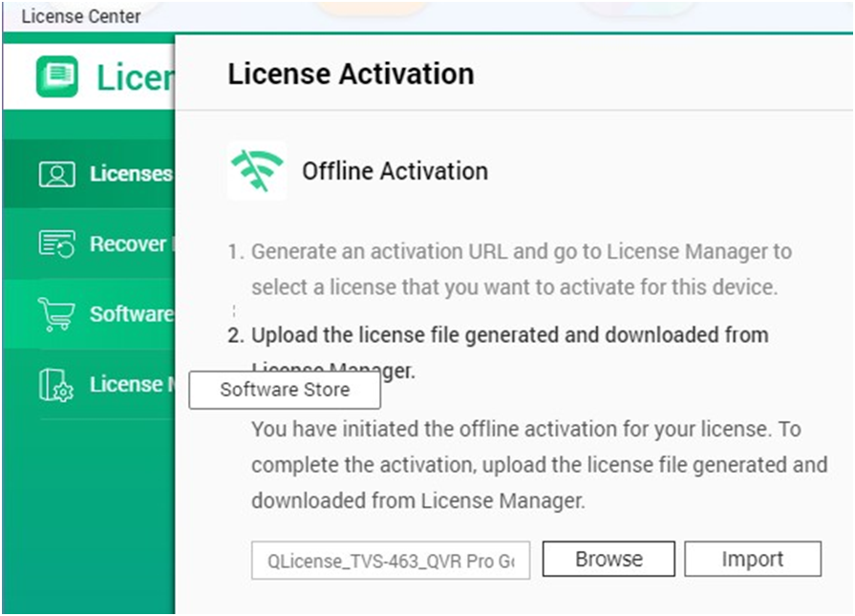This screenshot has width=855, height=616.
Task: Open the Software Store sidebar menu label
Action: (131, 314)
